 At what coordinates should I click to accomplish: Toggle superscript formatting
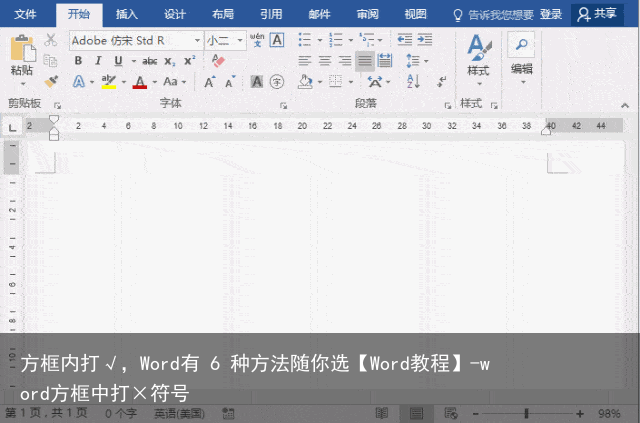click(x=189, y=61)
